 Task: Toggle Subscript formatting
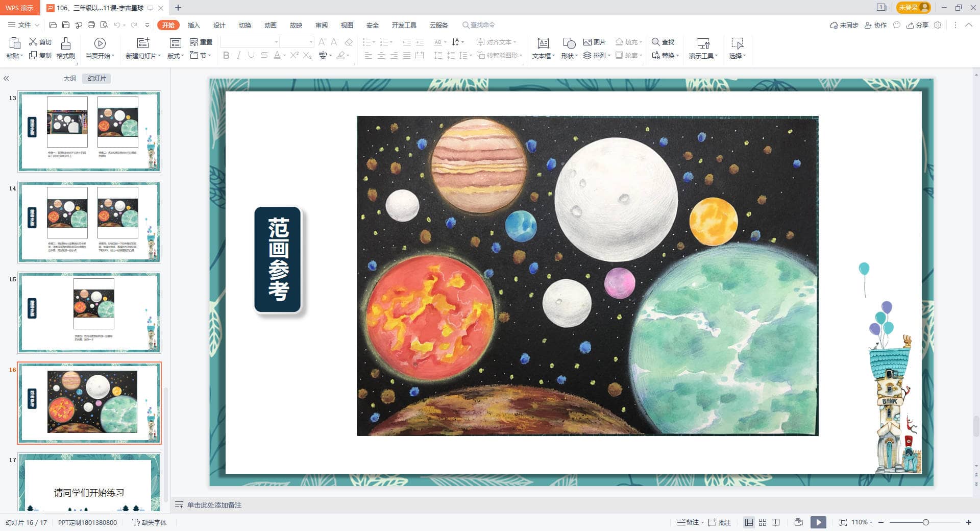pos(307,55)
